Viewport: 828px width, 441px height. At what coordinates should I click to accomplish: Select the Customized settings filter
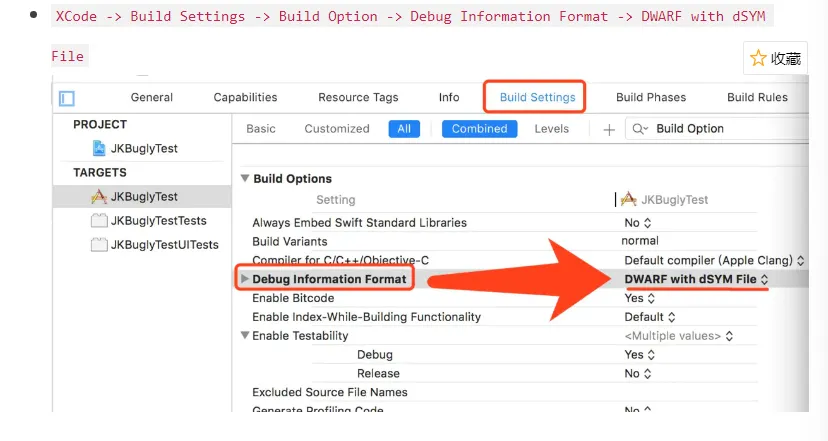[337, 129]
